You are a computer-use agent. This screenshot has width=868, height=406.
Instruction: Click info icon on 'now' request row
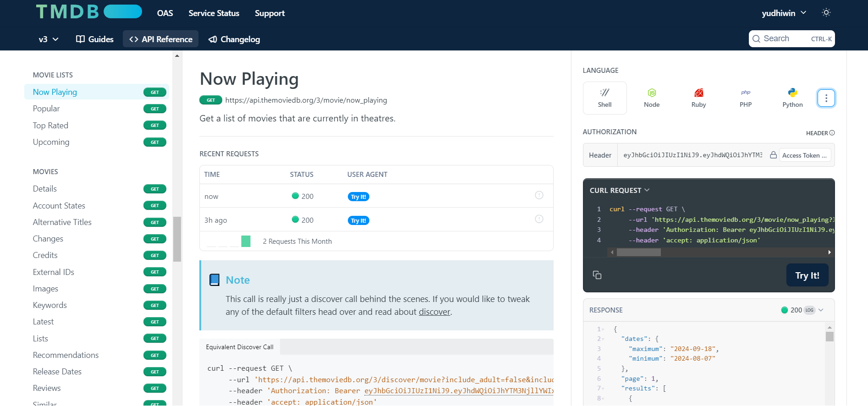(x=539, y=195)
